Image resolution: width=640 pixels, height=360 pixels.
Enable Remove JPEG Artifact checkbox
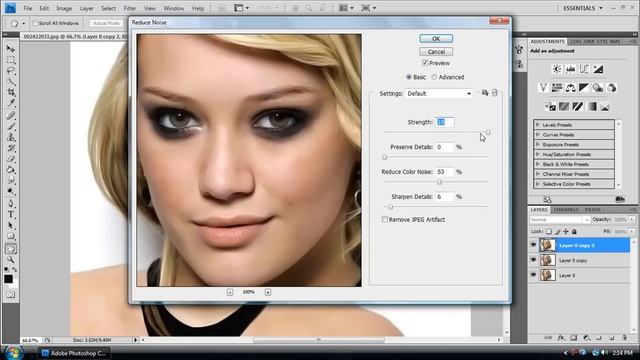click(384, 220)
